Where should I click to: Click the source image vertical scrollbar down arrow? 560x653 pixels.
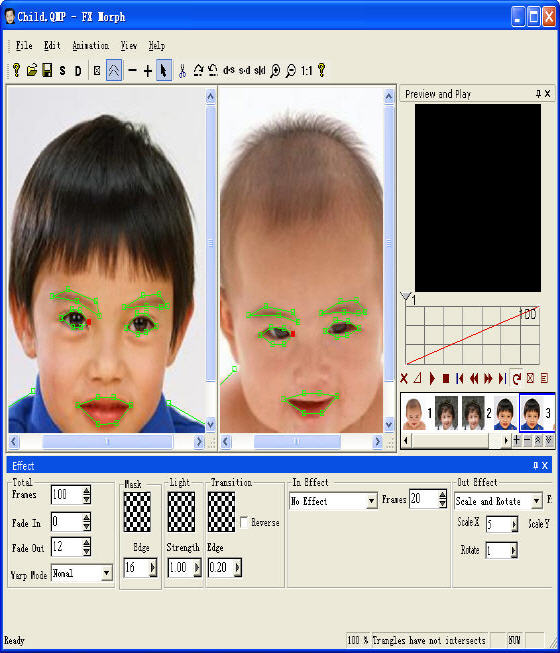click(211, 424)
